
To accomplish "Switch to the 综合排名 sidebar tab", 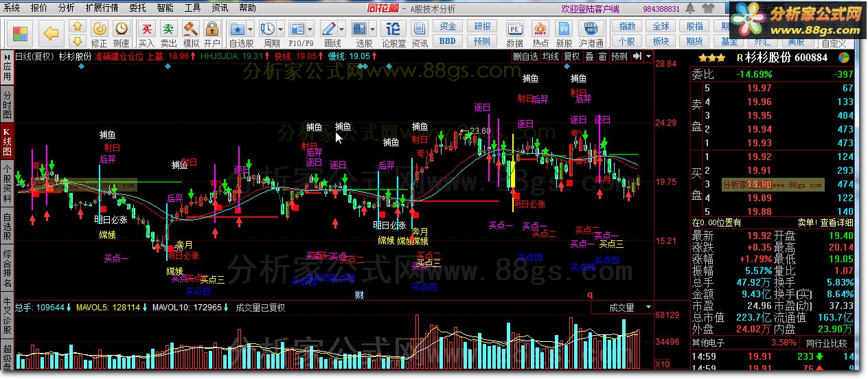I will coord(7,269).
